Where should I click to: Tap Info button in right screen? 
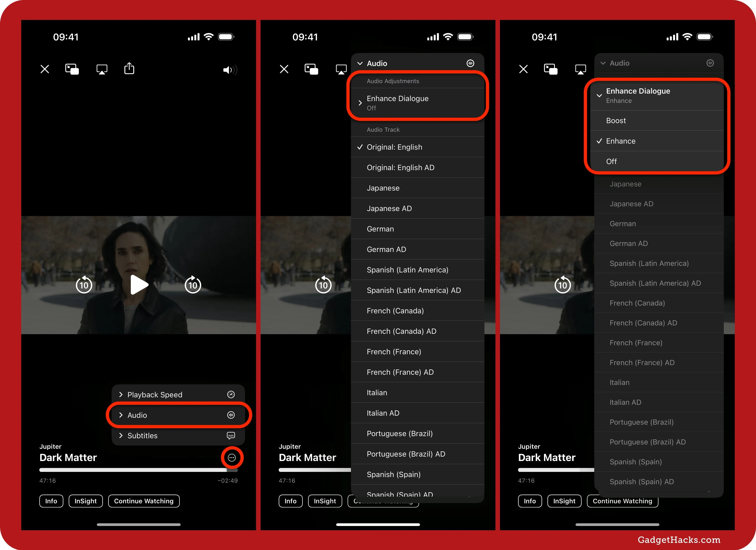(530, 501)
